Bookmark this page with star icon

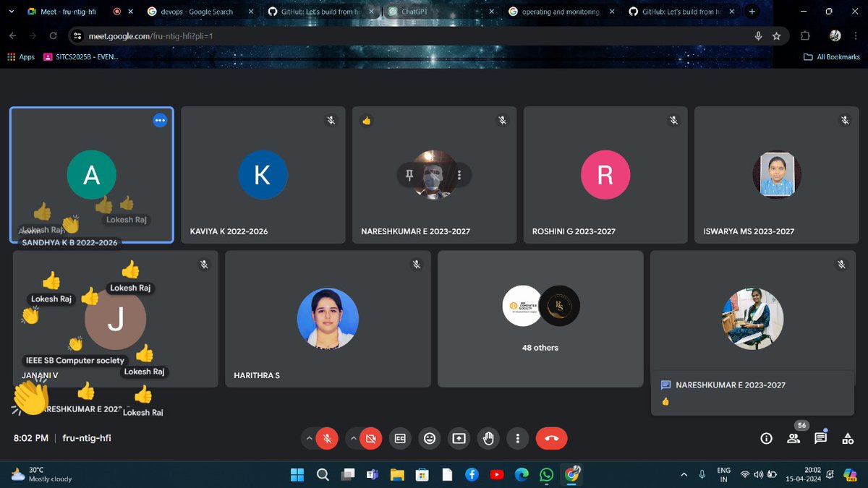[x=776, y=35]
